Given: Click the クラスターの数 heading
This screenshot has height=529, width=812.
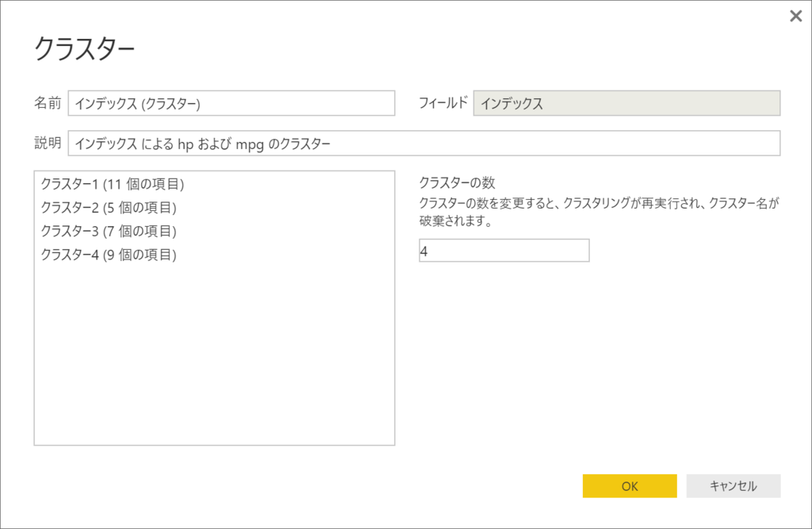Looking at the screenshot, I should (x=457, y=182).
